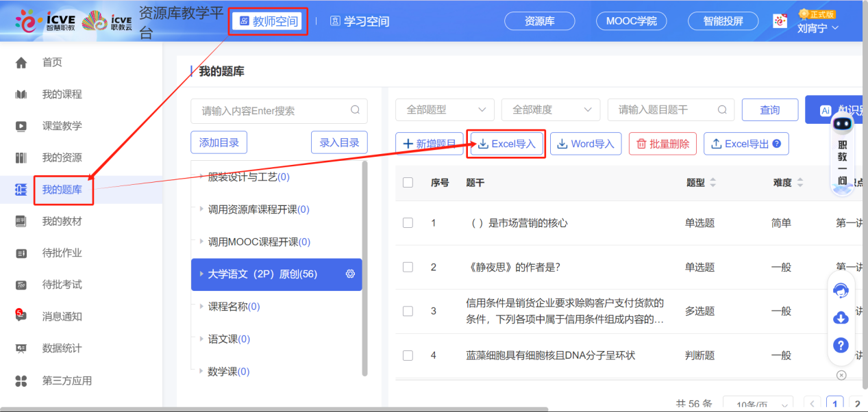Click the floating customer service headset icon

point(841,291)
